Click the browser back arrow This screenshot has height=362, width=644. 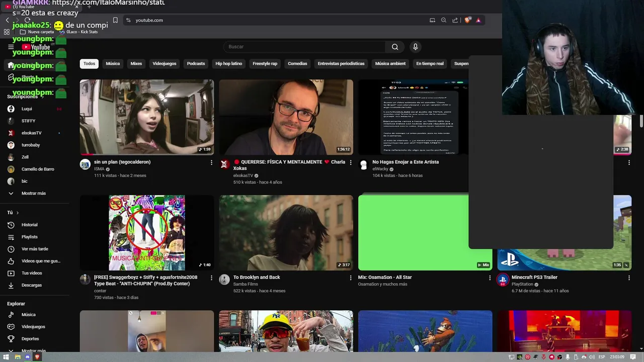(x=7, y=20)
